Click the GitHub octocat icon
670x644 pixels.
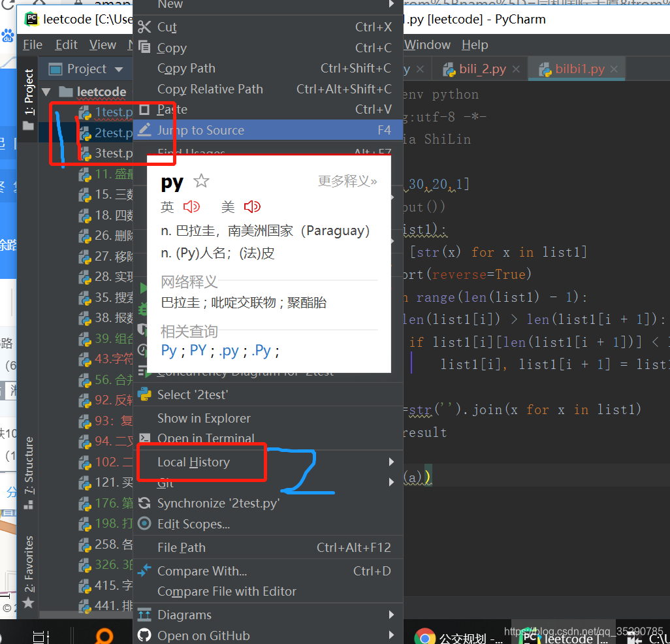[x=144, y=635]
